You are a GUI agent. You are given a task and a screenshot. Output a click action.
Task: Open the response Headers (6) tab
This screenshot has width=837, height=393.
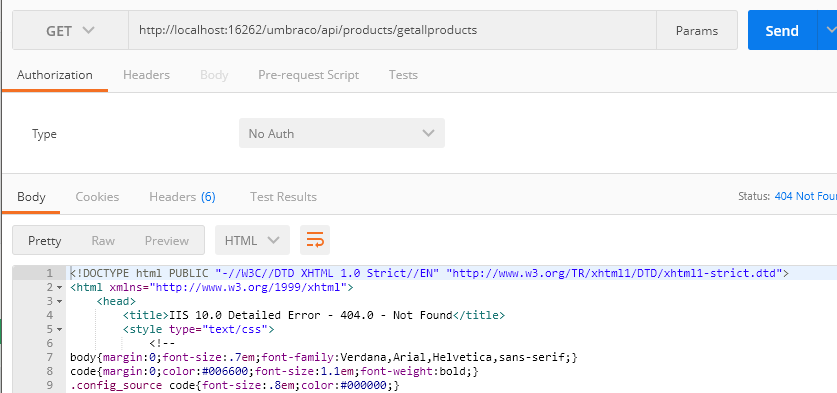pyautogui.click(x=182, y=197)
